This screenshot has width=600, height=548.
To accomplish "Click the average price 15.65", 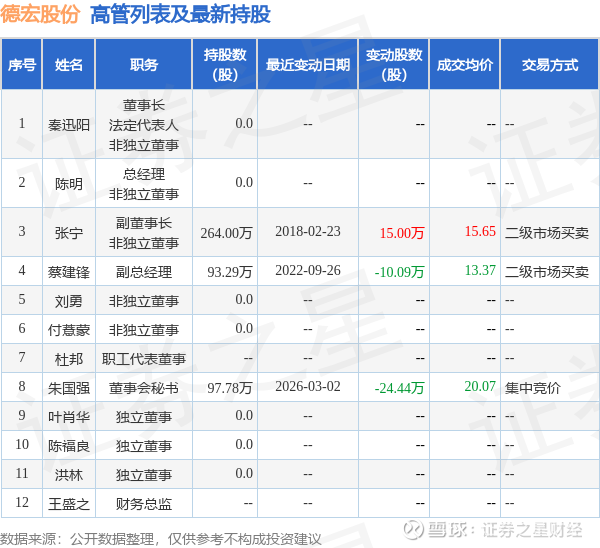I will (x=480, y=231).
